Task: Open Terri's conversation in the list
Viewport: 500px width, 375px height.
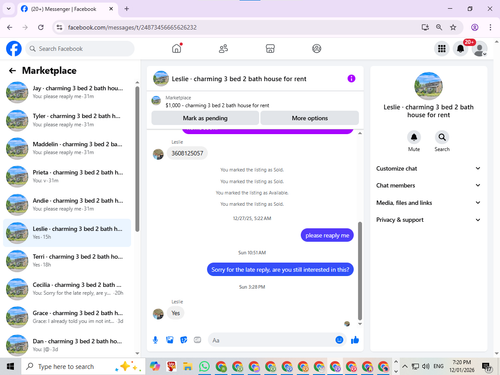Action: 67,261
